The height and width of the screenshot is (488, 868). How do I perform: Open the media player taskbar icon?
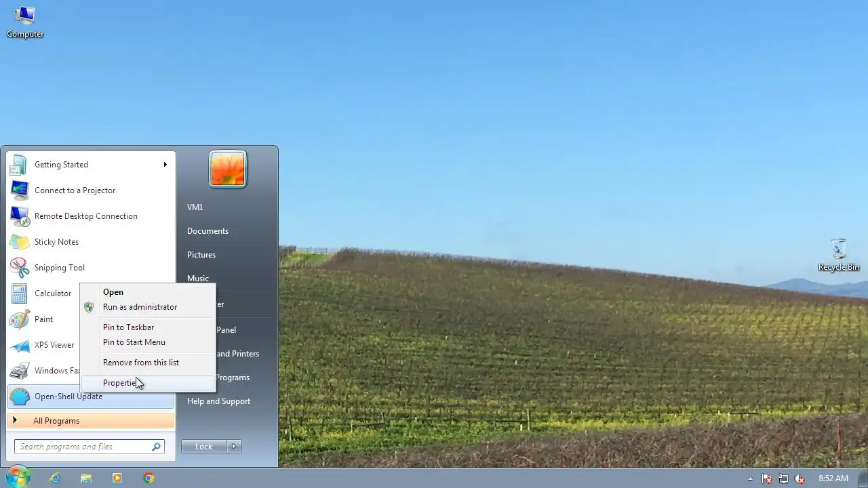tap(117, 478)
